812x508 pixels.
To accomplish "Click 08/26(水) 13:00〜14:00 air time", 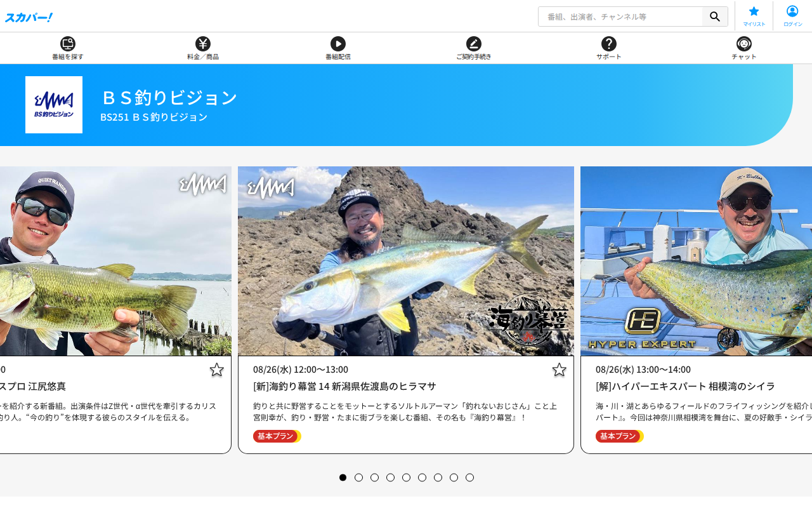I will [x=643, y=370].
